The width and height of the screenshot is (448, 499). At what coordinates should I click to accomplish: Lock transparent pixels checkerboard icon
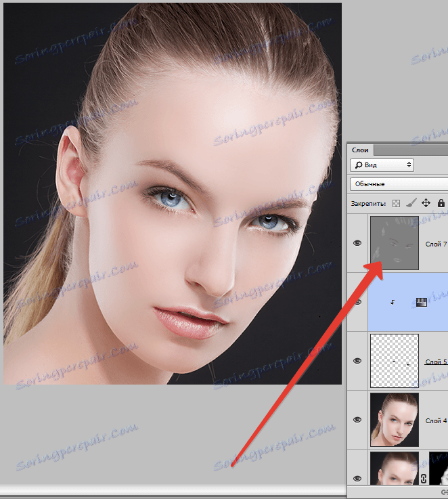coord(396,203)
